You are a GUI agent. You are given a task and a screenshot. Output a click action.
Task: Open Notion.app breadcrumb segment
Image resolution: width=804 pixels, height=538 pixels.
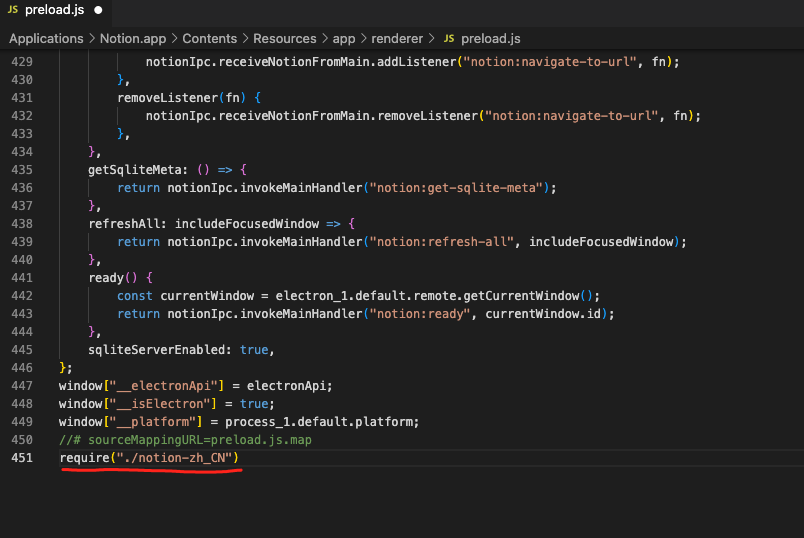pos(133,39)
